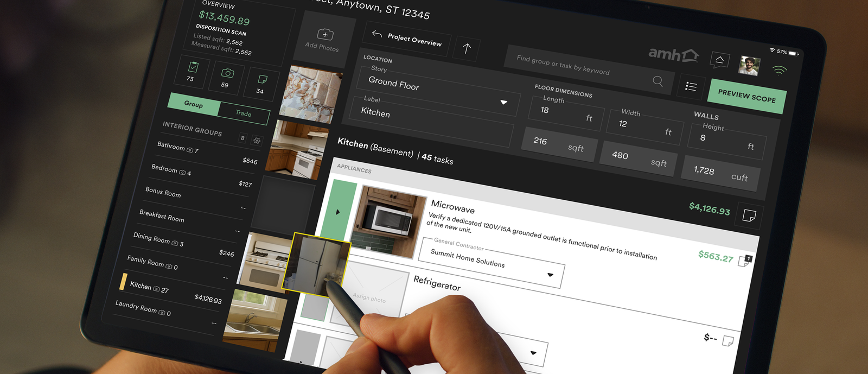Select the Family Room group
Viewport: 868px width, 374px height.
[176, 269]
